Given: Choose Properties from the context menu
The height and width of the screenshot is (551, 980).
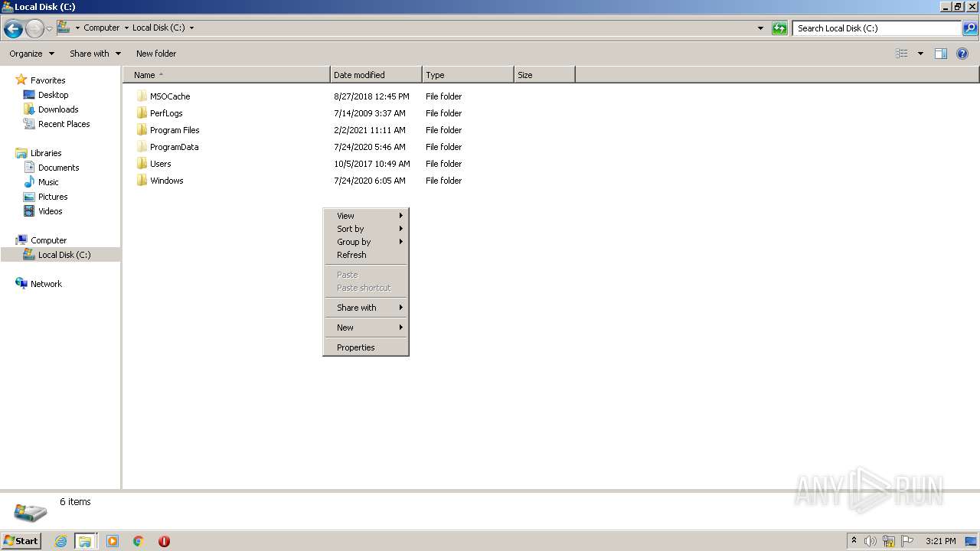Looking at the screenshot, I should click(x=366, y=347).
